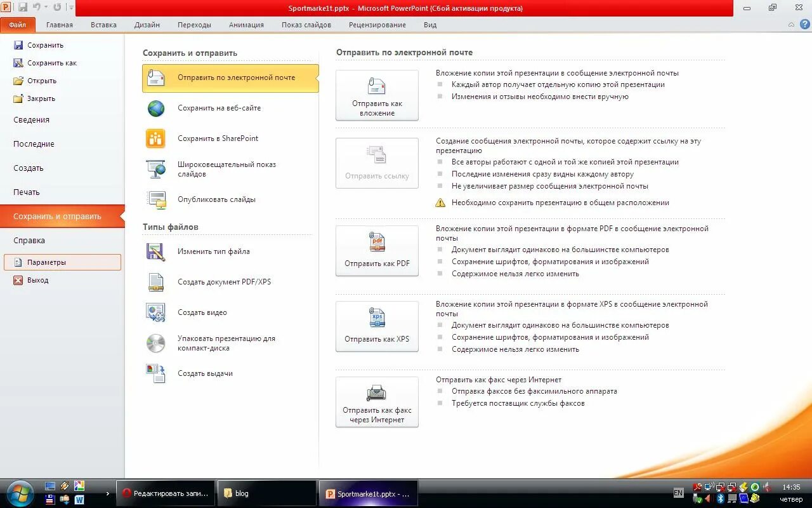
Task: Click the PowerPoint logo icon in title bar
Action: click(x=6, y=8)
